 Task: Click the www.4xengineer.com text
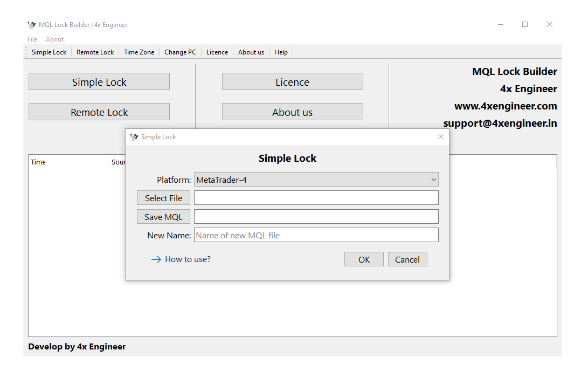tap(506, 106)
